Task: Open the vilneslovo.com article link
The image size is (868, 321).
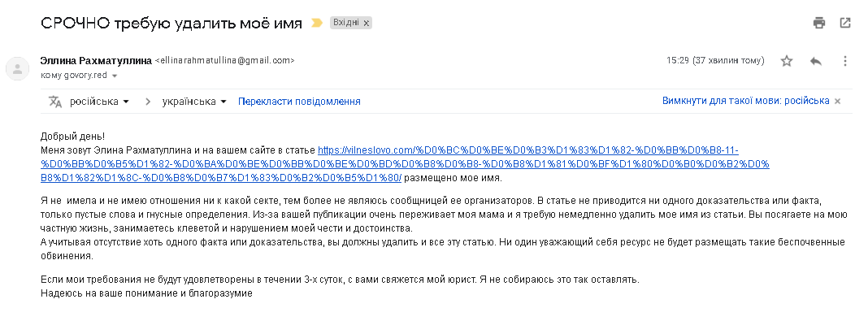Action: [x=406, y=164]
